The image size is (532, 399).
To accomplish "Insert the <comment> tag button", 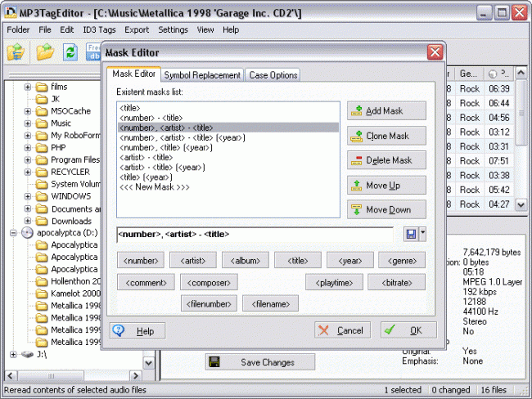I will point(146,282).
